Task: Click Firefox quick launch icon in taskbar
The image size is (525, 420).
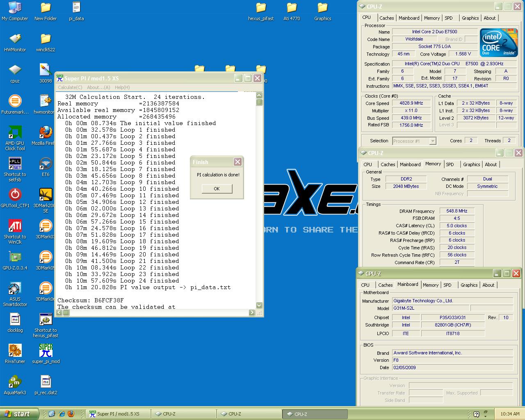Action: pos(71,414)
